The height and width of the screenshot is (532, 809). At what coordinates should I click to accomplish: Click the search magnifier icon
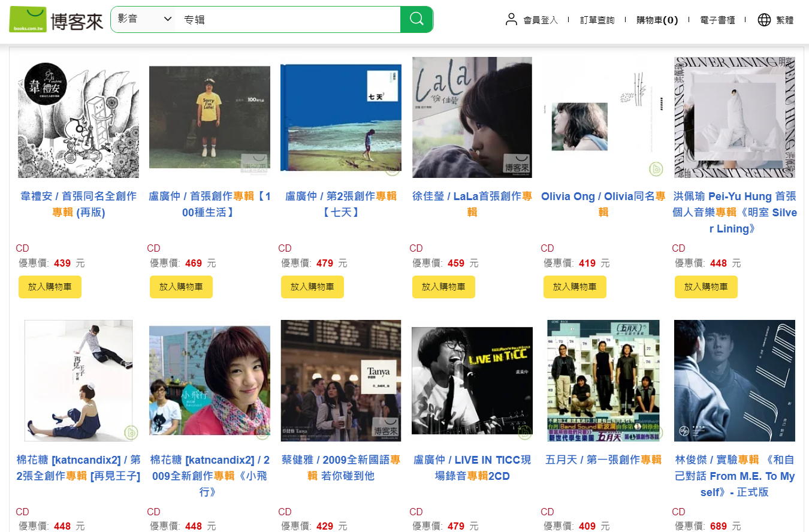click(416, 19)
